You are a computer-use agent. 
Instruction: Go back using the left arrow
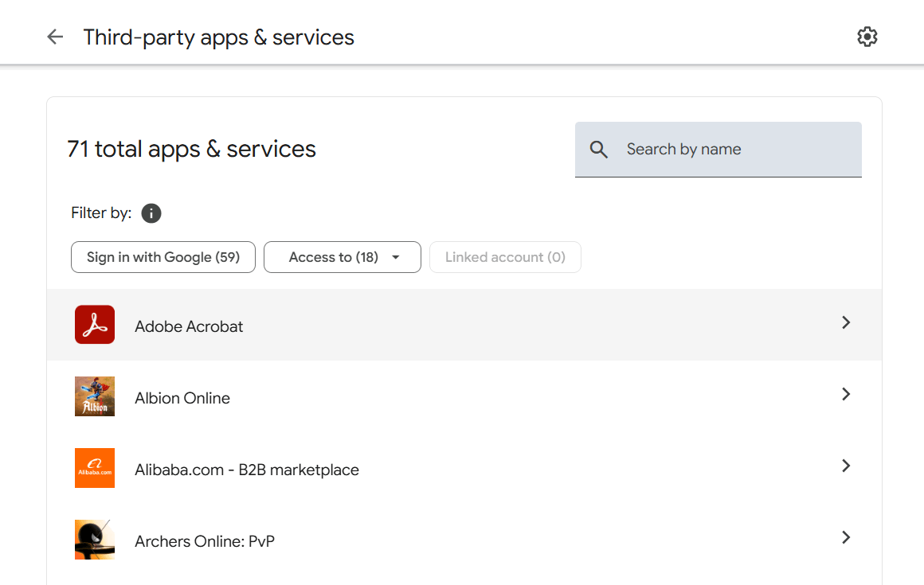(54, 37)
